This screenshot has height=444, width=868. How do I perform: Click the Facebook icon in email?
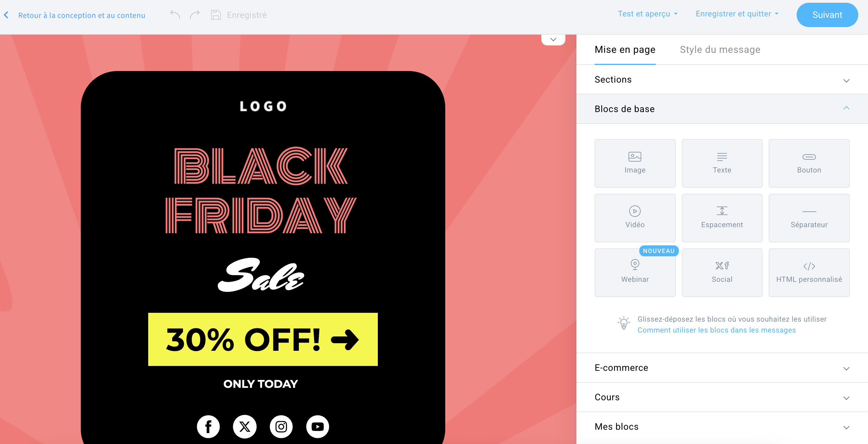pos(208,426)
